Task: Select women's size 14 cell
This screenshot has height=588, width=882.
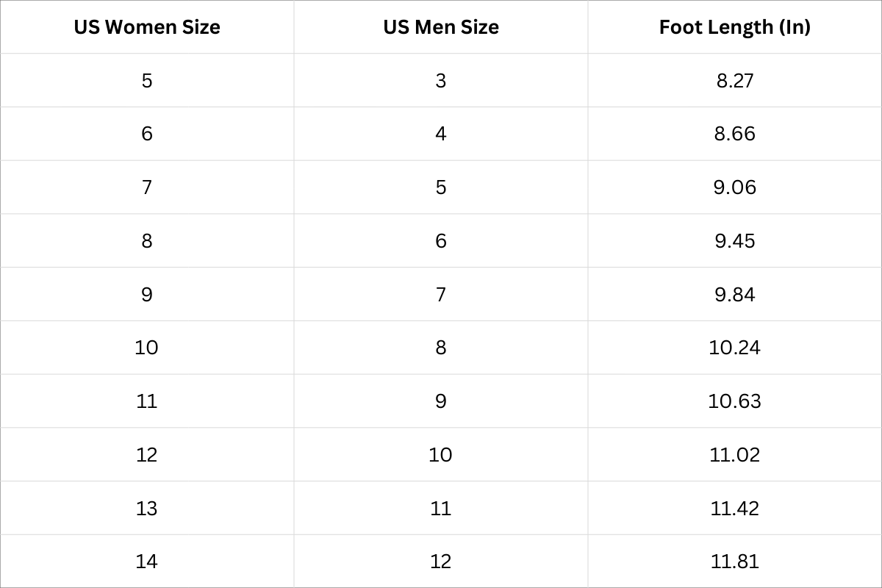Action: [147, 562]
